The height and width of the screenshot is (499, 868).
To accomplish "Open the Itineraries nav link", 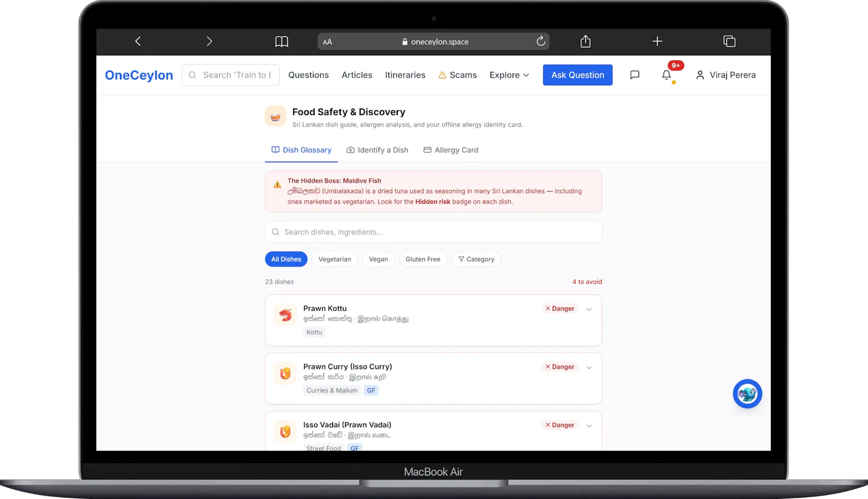I will 405,75.
